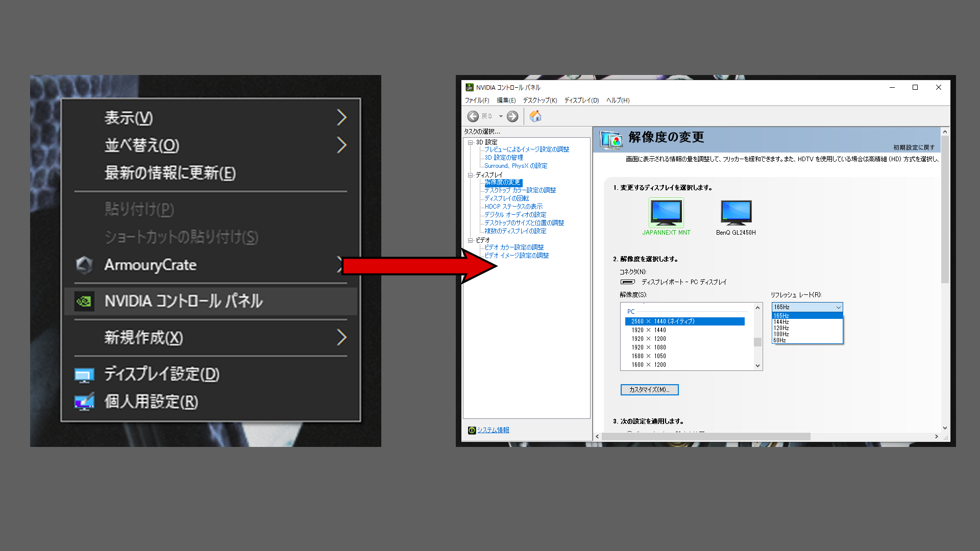Image resolution: width=980 pixels, height=551 pixels.
Task: Click the システム情報 link
Action: tap(493, 430)
